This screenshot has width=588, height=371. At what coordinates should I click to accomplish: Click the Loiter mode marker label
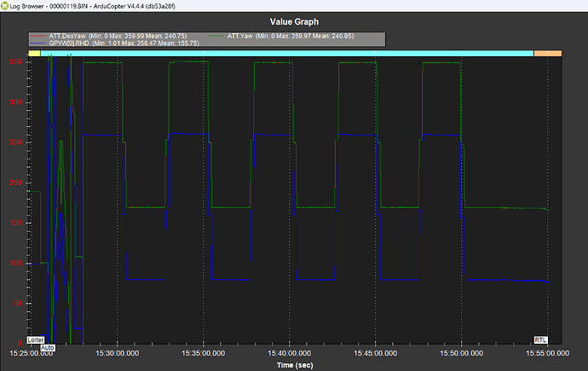click(x=35, y=339)
